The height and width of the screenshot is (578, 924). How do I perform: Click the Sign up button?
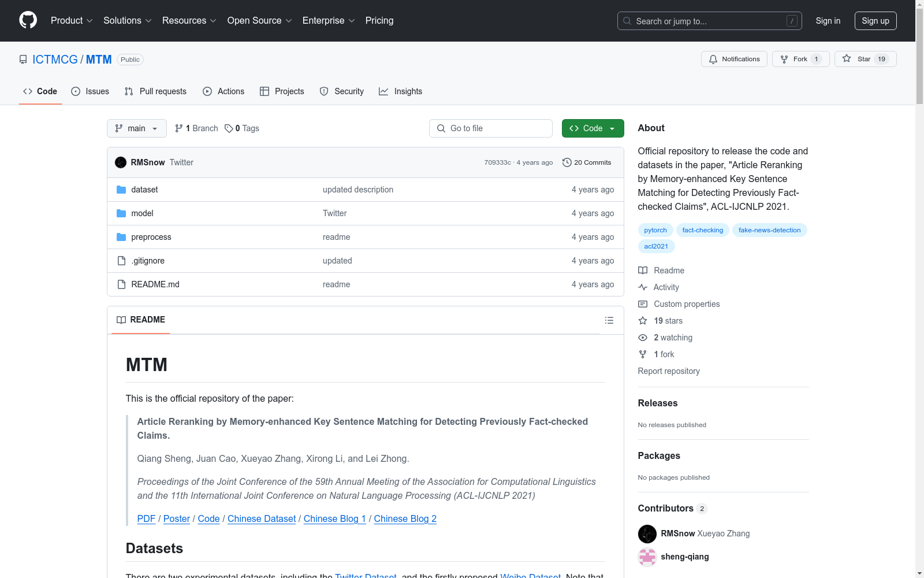(875, 21)
